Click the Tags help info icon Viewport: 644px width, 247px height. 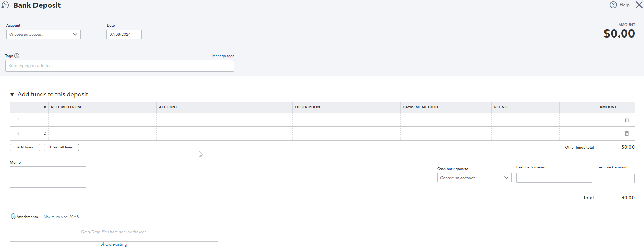(x=17, y=56)
